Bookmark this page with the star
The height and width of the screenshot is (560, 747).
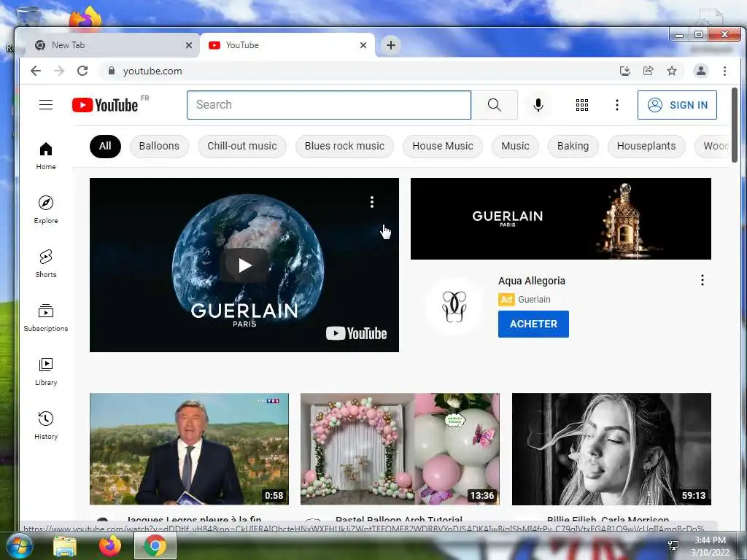click(672, 71)
